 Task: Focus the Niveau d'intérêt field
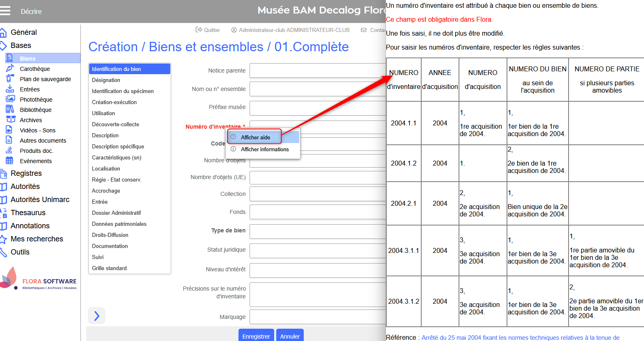[318, 271]
